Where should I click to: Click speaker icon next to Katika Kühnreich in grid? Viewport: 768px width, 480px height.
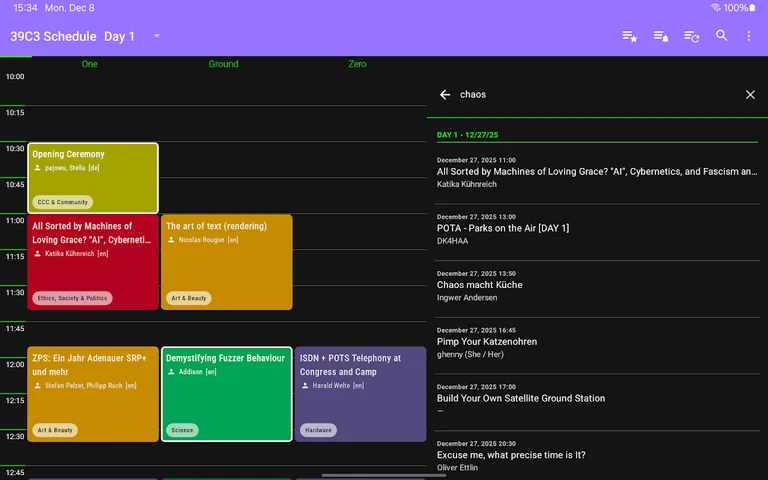(37, 253)
